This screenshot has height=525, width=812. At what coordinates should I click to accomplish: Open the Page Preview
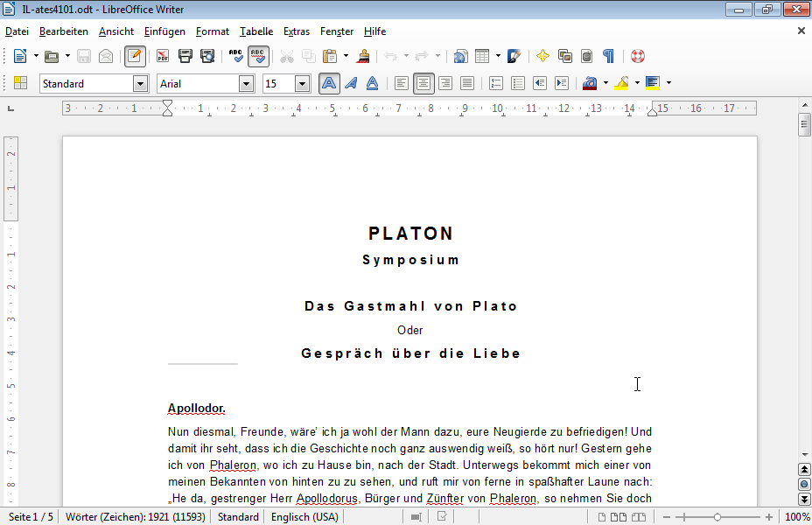tap(207, 56)
